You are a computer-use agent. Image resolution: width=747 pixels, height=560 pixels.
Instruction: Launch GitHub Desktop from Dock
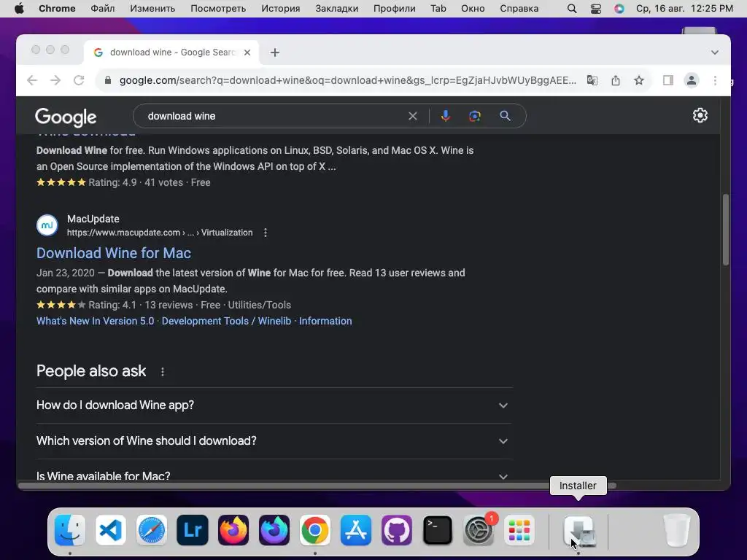397,530
